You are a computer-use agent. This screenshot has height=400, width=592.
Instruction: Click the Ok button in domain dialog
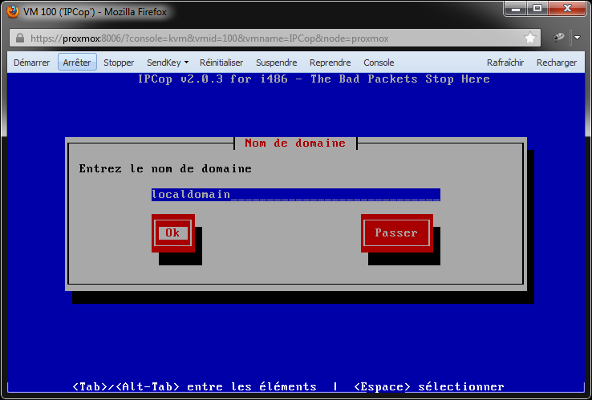coord(173,233)
